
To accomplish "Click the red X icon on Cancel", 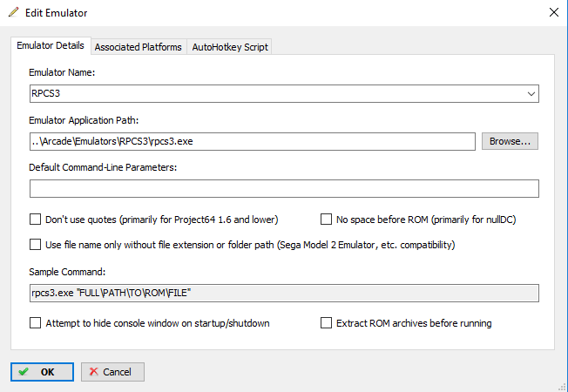I will pos(94,372).
